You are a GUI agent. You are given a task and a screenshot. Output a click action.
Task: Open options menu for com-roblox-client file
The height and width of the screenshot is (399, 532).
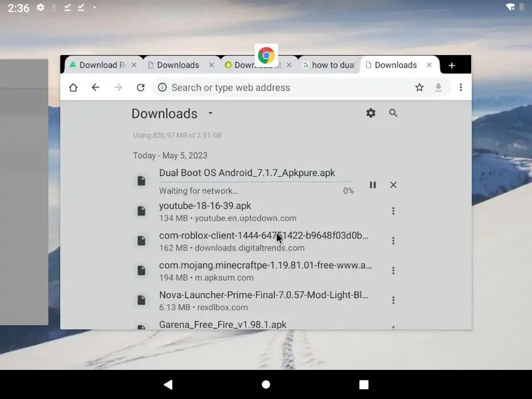[393, 241]
